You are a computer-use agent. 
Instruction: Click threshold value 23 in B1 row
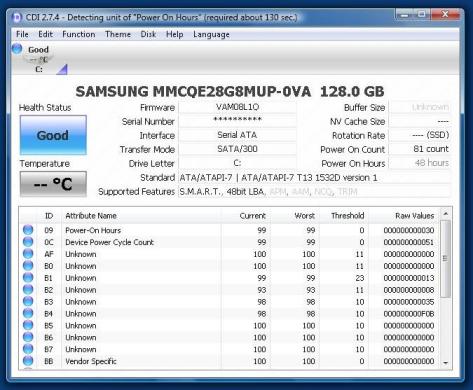click(x=360, y=278)
